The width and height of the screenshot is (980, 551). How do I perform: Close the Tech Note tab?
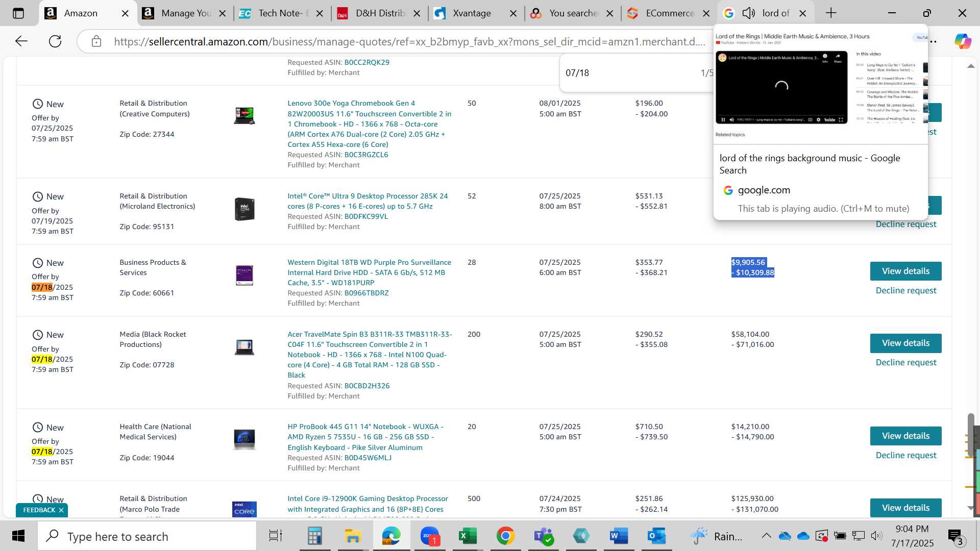tap(320, 14)
